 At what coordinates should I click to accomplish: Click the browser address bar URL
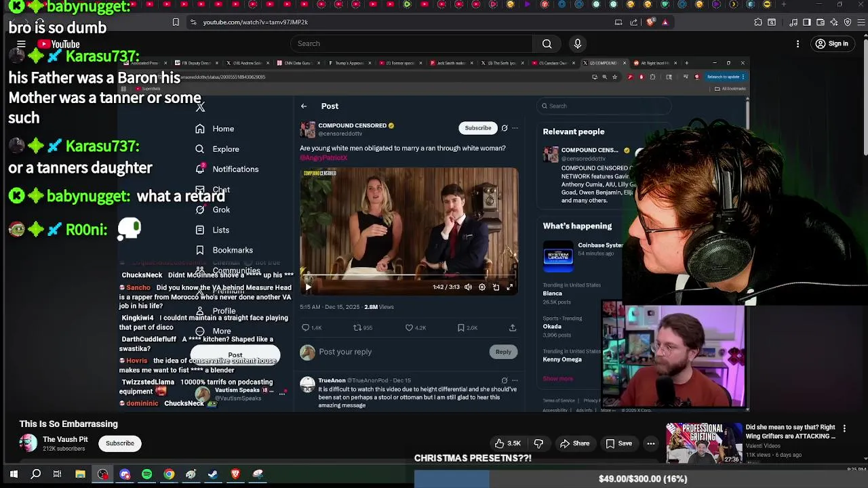point(255,22)
